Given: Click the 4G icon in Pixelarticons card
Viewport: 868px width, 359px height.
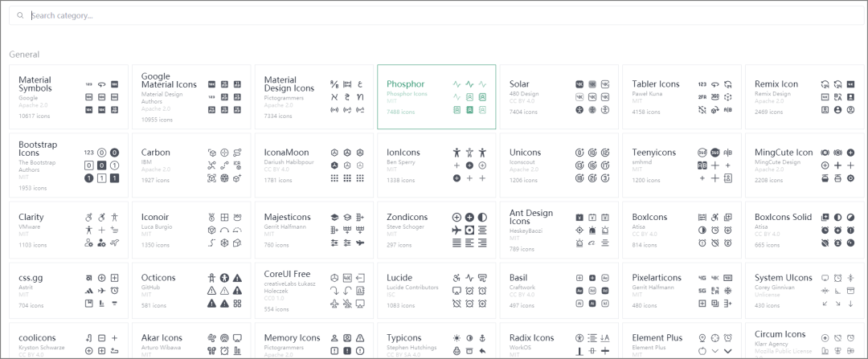Looking at the screenshot, I should click(702, 278).
